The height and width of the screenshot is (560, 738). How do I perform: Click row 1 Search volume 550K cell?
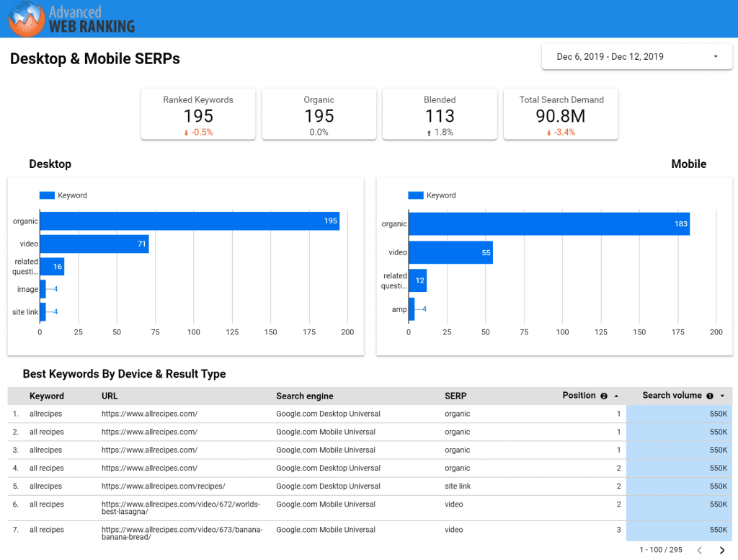tap(679, 414)
